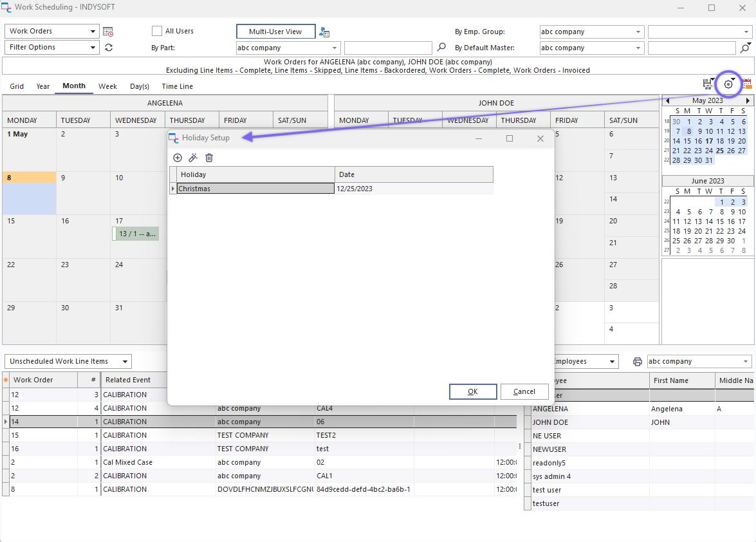
Task: Click the magic wand edit holiday icon
Action: click(193, 158)
